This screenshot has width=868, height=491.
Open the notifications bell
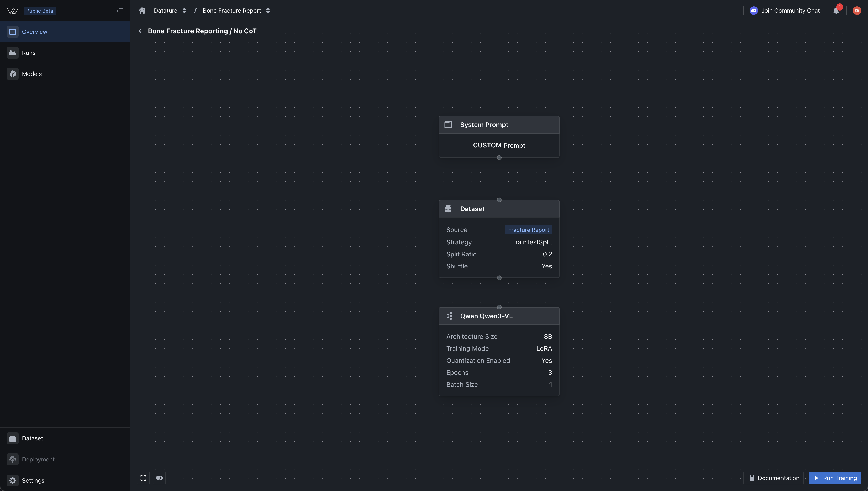coord(836,11)
